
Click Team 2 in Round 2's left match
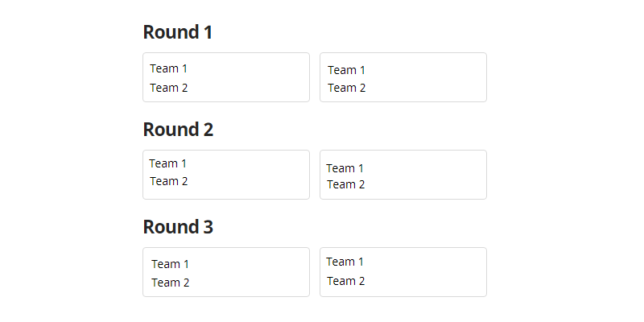pos(168,181)
